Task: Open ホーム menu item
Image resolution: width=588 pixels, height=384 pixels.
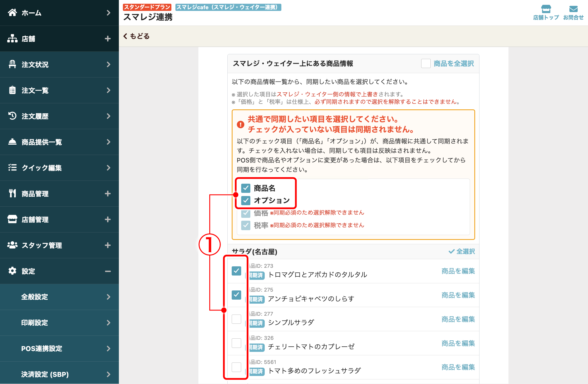Action: pyautogui.click(x=59, y=13)
